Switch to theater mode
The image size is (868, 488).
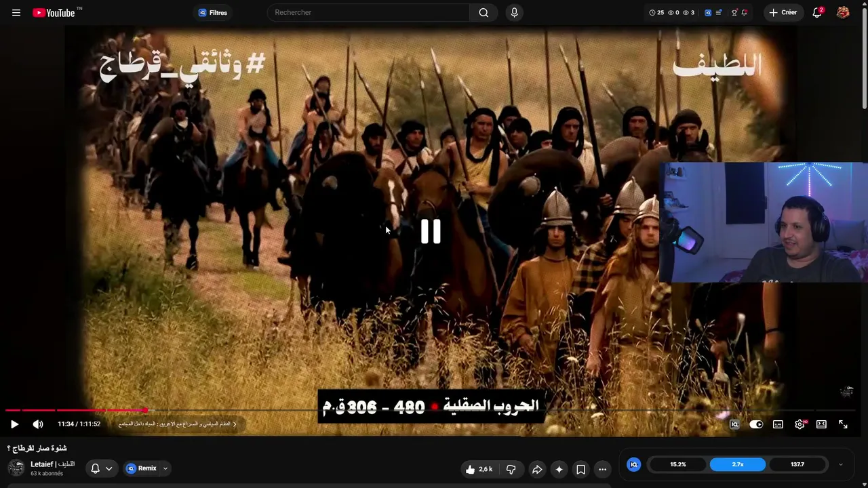pyautogui.click(x=821, y=424)
